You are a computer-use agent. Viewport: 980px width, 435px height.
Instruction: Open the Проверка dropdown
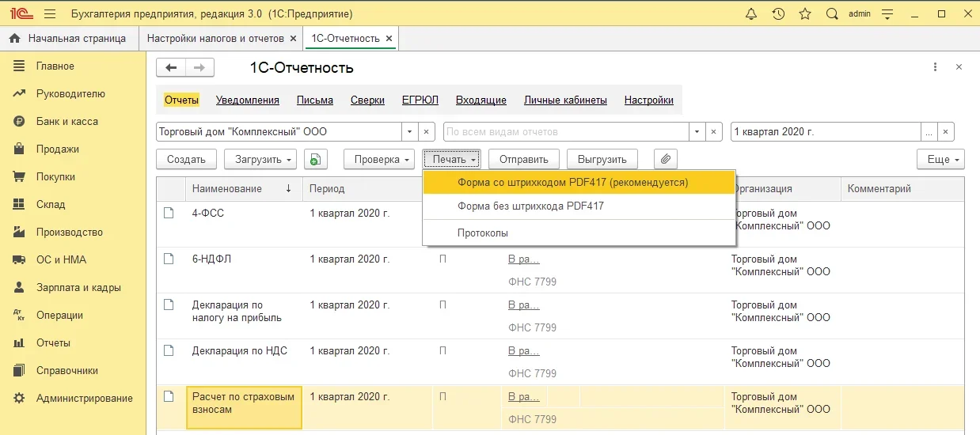click(379, 159)
